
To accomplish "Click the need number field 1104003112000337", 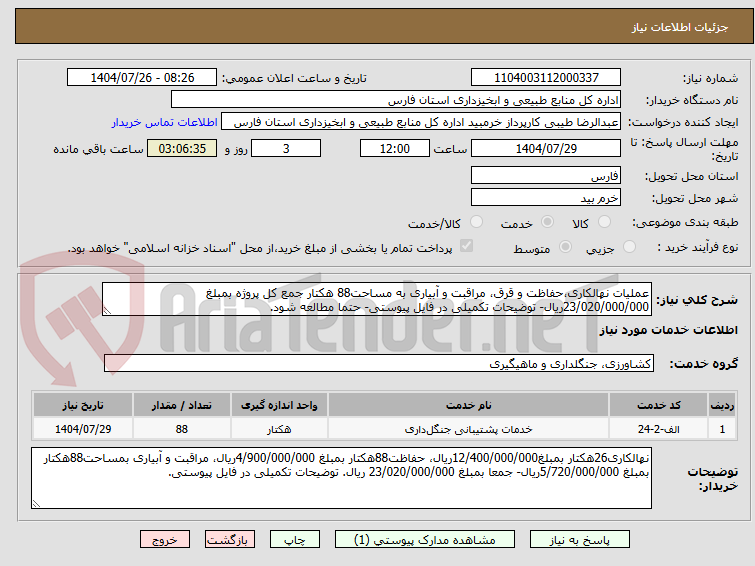I will pos(546,78).
